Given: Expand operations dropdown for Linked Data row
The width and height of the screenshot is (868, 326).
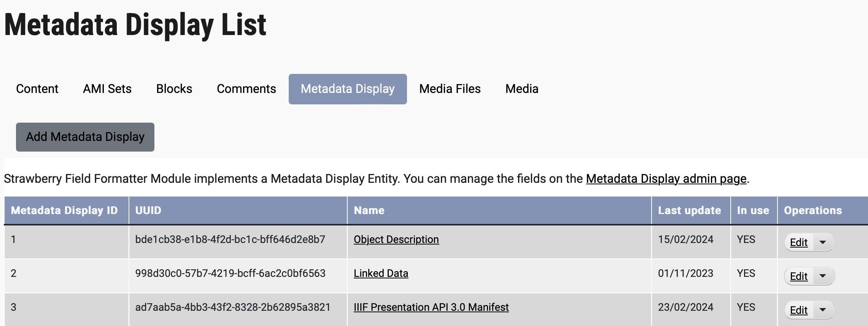Looking at the screenshot, I should (x=823, y=276).
